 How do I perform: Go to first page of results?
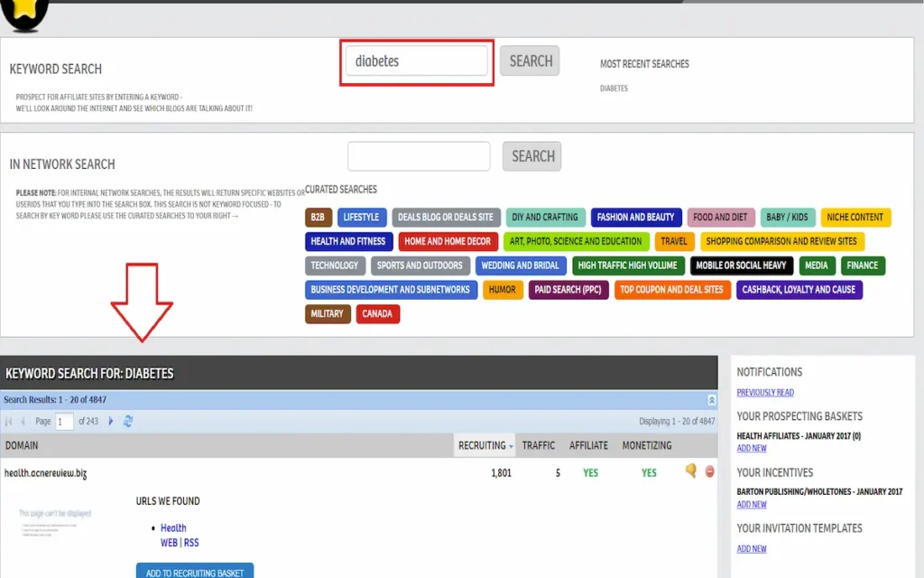pyautogui.click(x=9, y=421)
